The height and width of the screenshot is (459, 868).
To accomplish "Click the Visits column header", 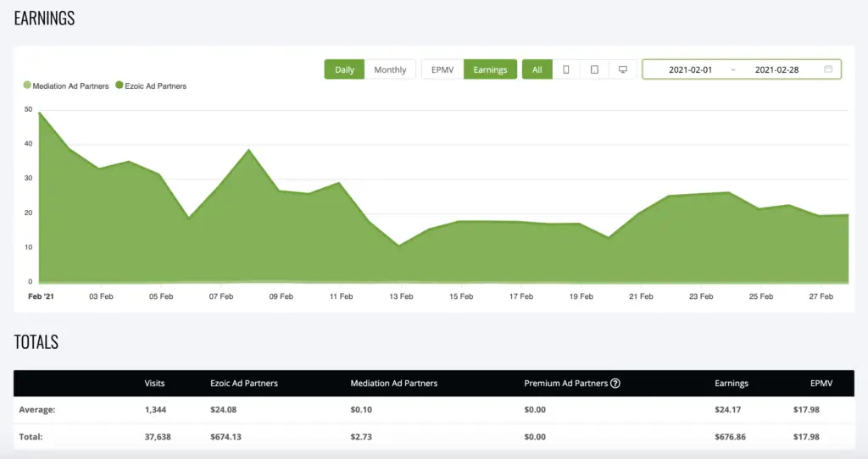I will pyautogui.click(x=154, y=384).
